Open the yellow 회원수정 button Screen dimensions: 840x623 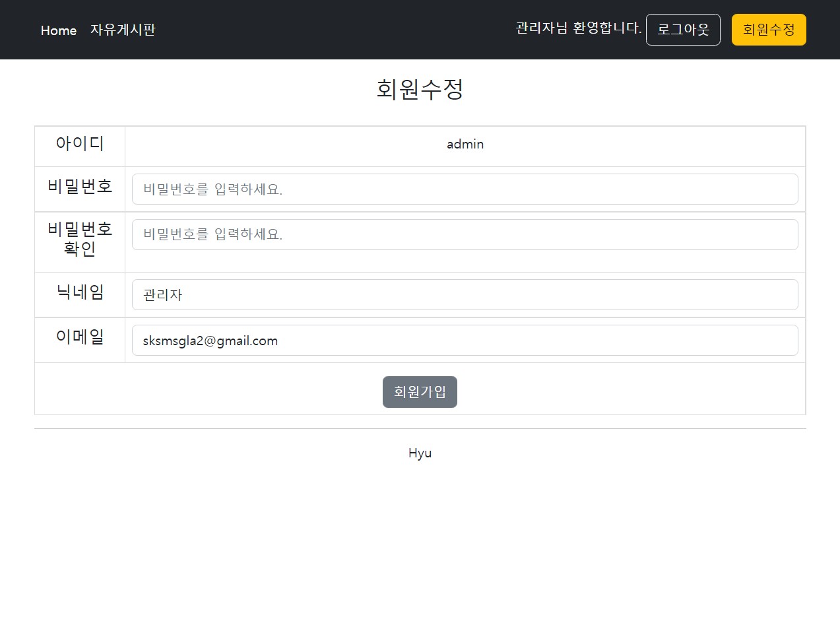pos(768,29)
